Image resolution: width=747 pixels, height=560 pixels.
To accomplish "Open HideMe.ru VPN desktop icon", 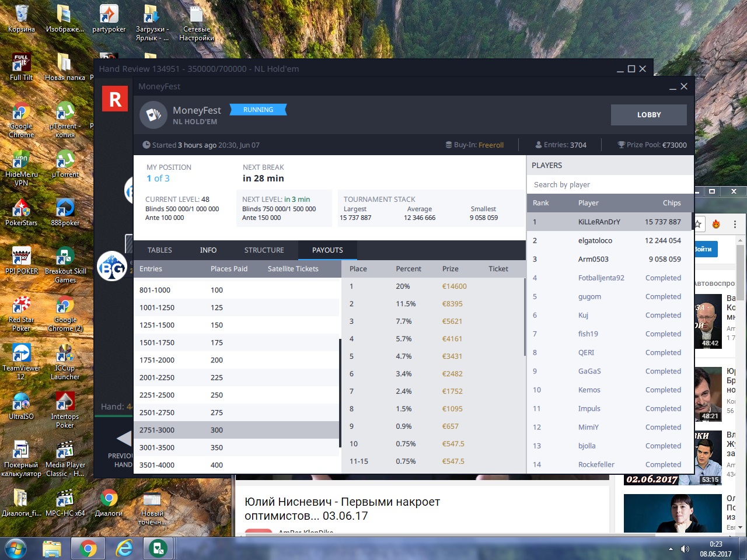I will 21,168.
